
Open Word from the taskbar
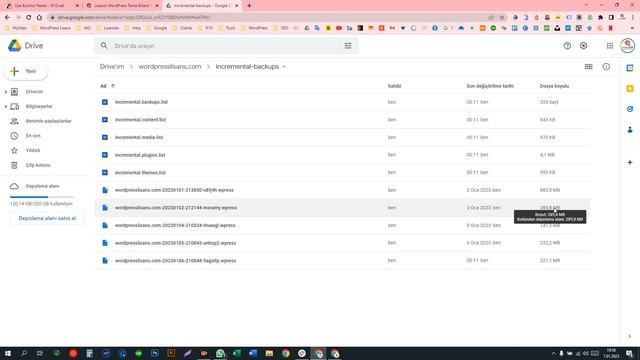253,353
